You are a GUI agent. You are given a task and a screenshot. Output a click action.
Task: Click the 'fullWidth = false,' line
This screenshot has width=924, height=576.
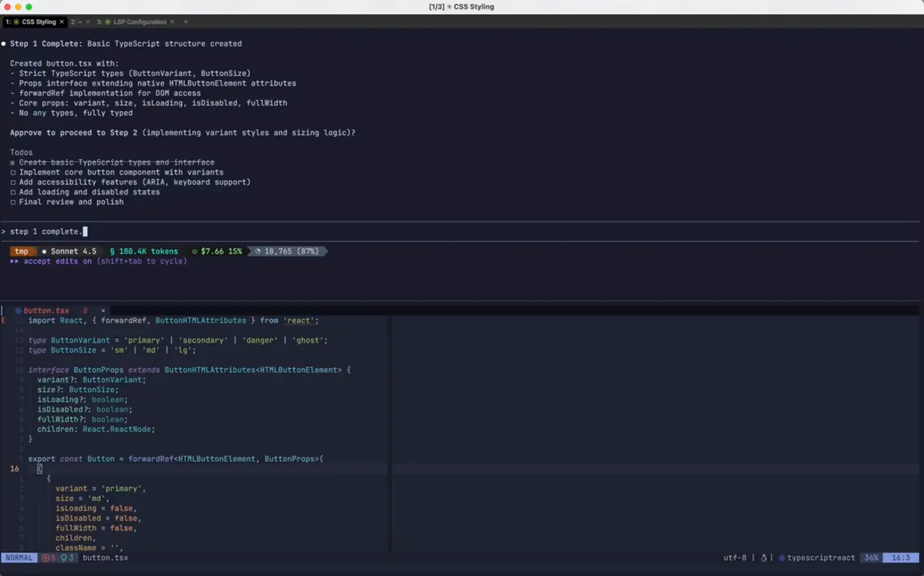pyautogui.click(x=96, y=528)
